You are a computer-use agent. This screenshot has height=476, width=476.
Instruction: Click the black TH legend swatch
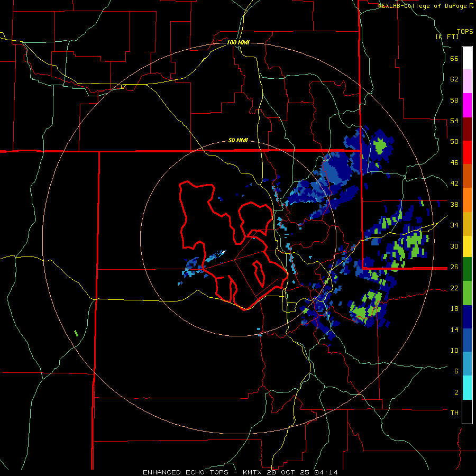(x=467, y=411)
